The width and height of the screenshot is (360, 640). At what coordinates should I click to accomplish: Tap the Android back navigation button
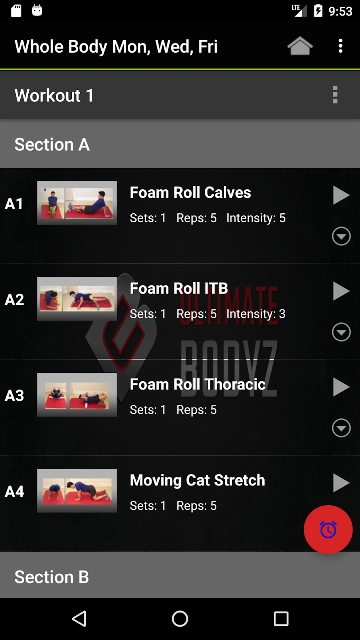click(79, 619)
